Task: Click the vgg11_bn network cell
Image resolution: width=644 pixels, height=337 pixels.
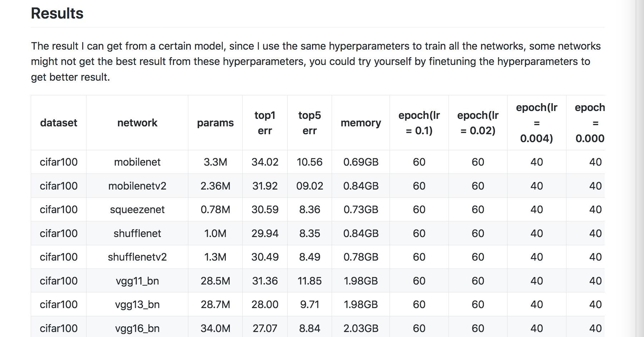Action: click(x=137, y=281)
